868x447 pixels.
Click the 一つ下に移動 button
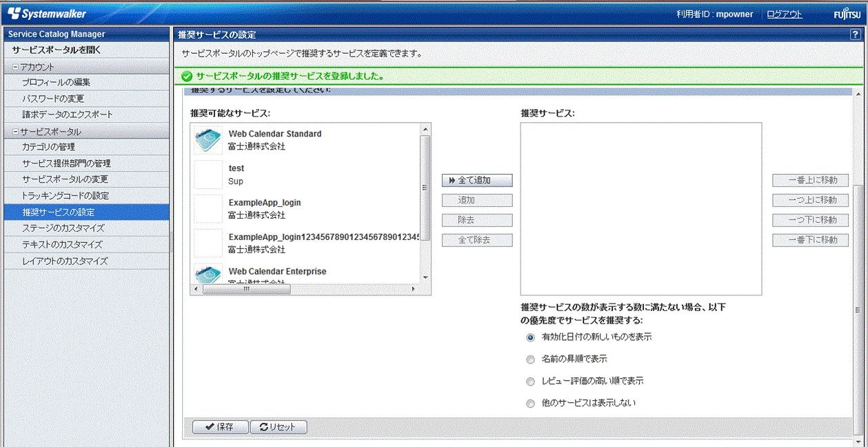810,220
